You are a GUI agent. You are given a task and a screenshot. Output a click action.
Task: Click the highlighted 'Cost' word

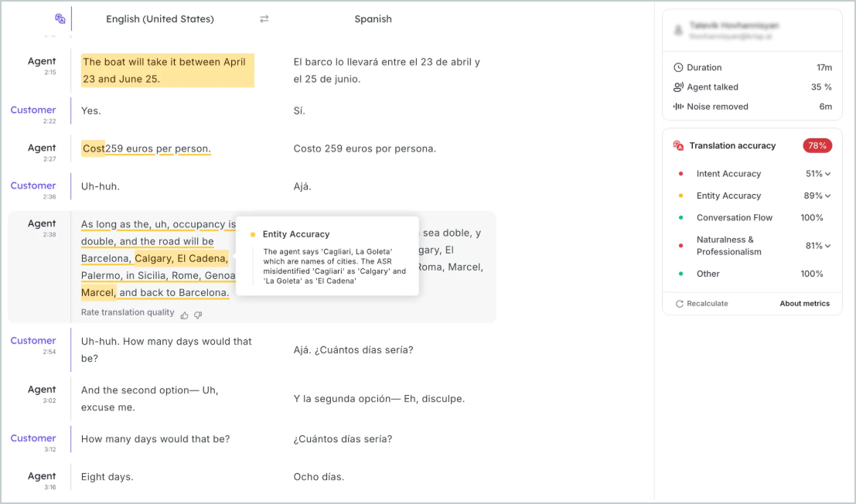pos(93,148)
